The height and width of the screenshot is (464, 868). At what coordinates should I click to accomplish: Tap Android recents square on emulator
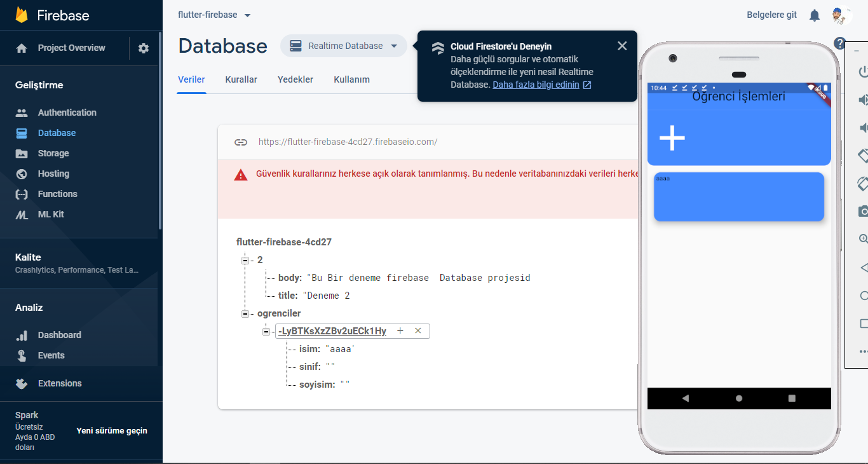point(792,399)
